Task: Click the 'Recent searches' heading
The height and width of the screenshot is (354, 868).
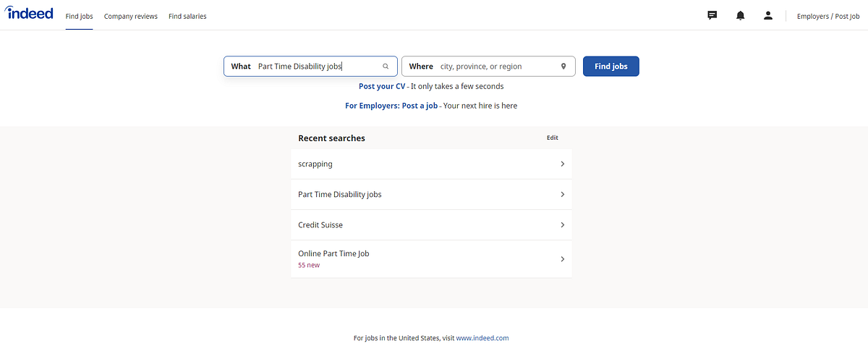Action: click(331, 138)
